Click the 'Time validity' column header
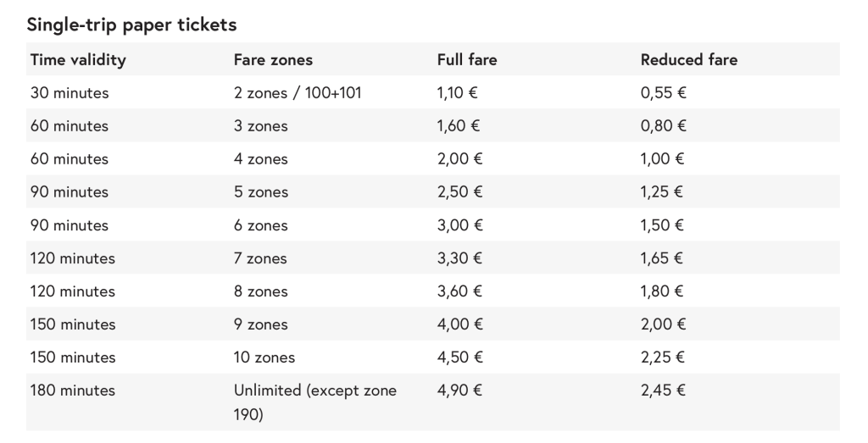Screen dimensions: 868x443 tap(78, 59)
